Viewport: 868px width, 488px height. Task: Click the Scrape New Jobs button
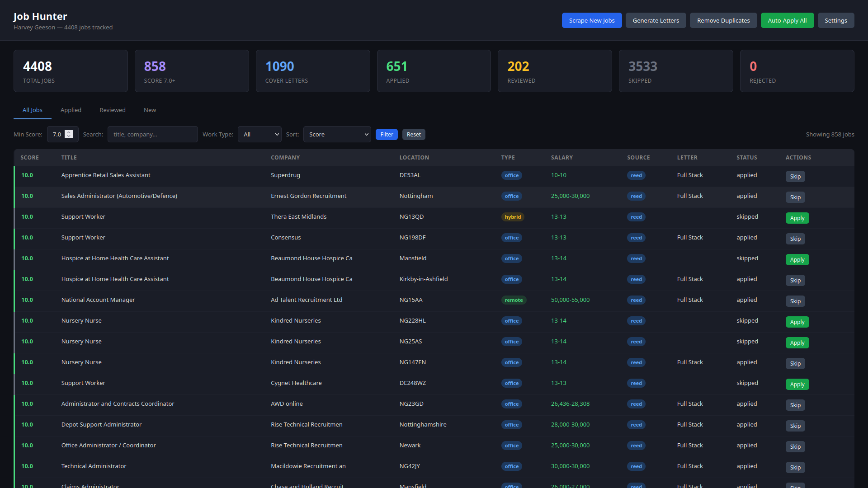(x=591, y=20)
